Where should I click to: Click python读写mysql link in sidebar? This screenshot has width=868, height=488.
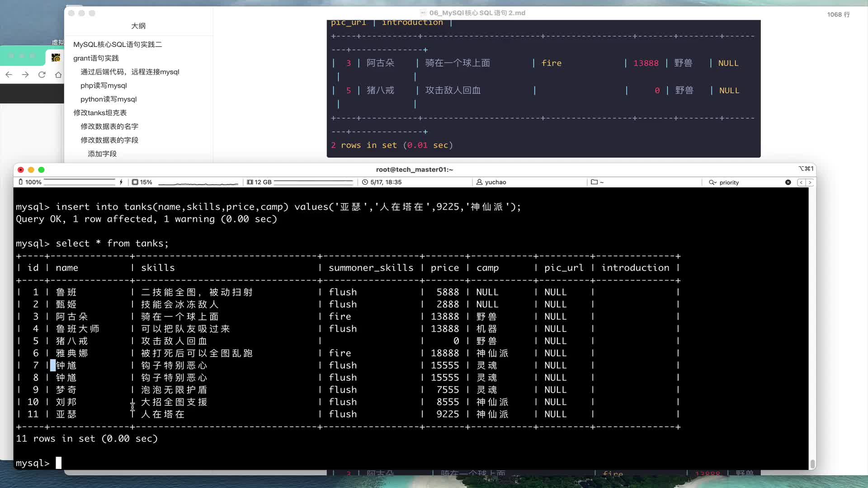point(108,99)
